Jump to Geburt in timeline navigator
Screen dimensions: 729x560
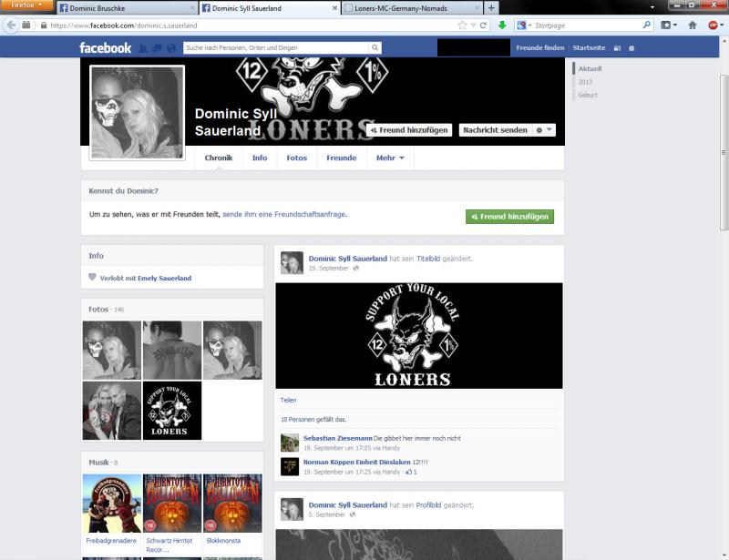pos(588,95)
